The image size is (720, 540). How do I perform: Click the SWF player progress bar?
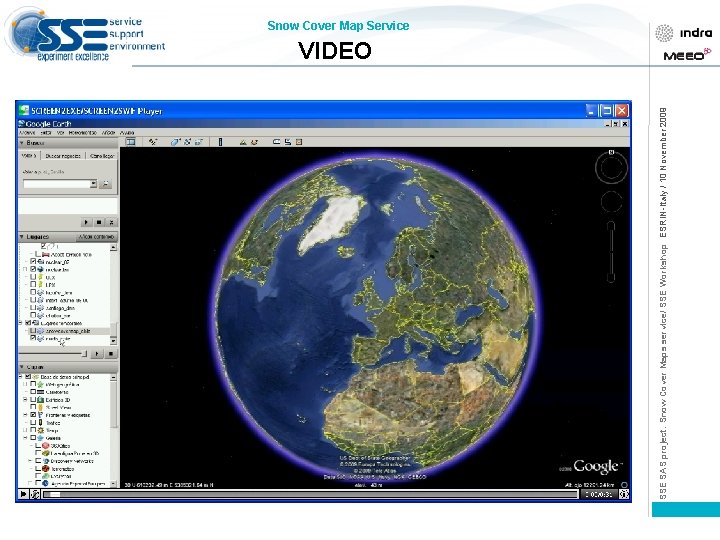point(310,495)
